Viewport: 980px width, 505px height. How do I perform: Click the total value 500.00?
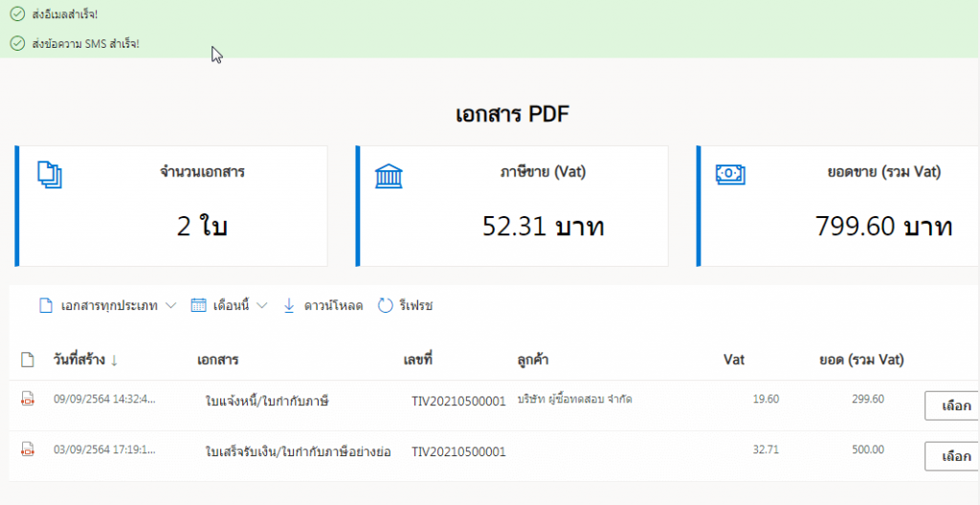coord(867,450)
